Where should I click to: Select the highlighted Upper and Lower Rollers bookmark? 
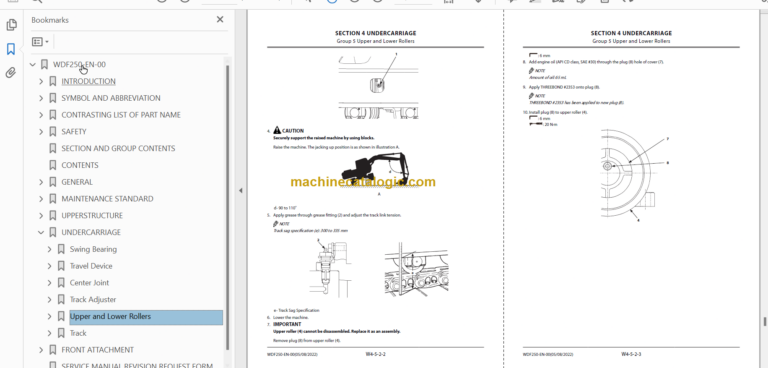146,317
